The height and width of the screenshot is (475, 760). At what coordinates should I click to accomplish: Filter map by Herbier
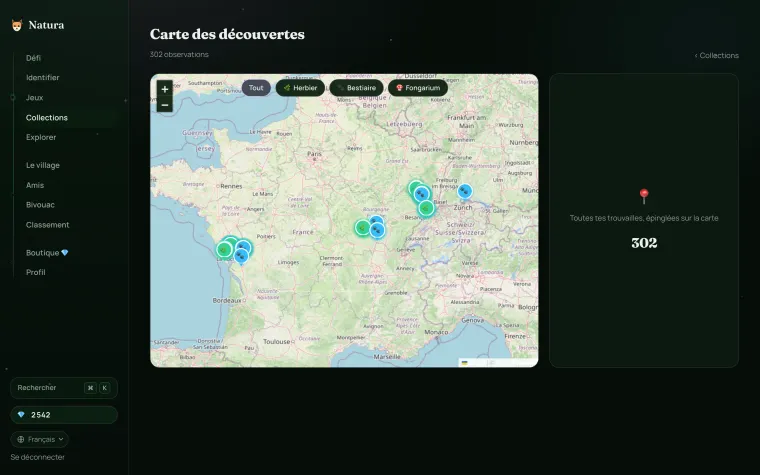tap(300, 88)
